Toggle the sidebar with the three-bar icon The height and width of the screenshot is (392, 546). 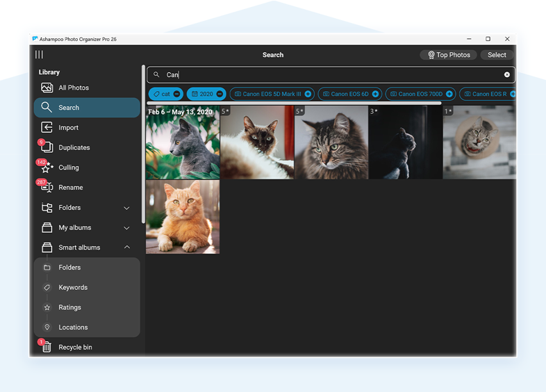[39, 54]
